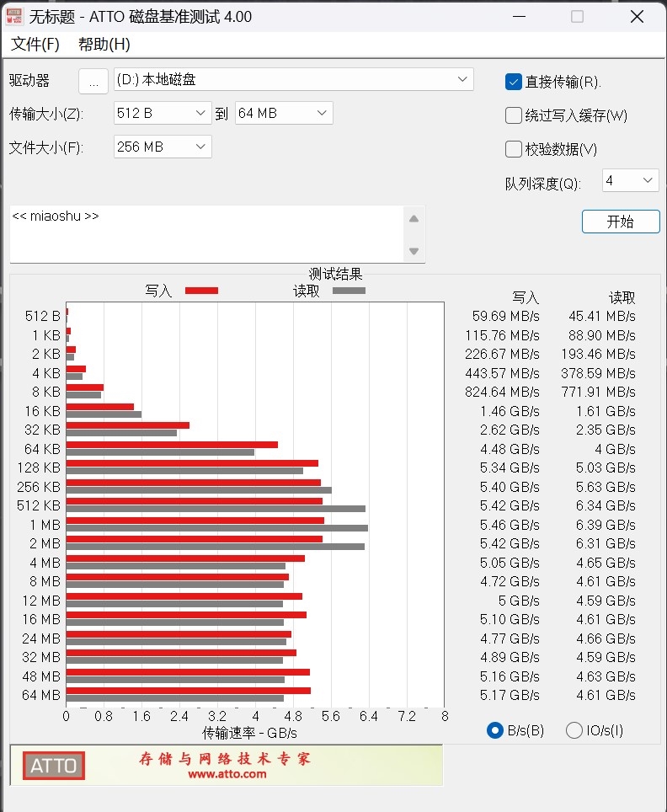Click the red 写入 legend swatch

tap(201, 291)
